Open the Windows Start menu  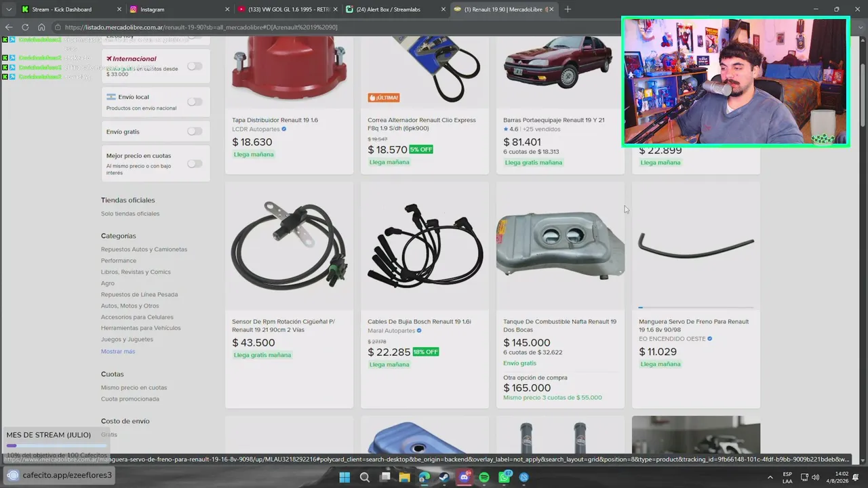[x=344, y=477]
